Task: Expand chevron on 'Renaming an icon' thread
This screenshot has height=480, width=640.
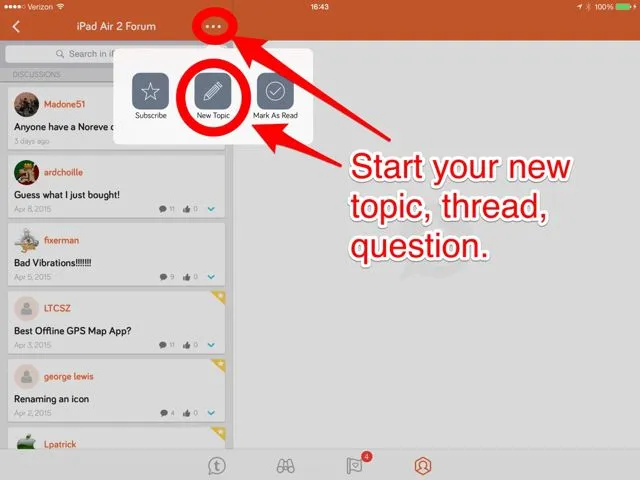Action: coord(211,413)
